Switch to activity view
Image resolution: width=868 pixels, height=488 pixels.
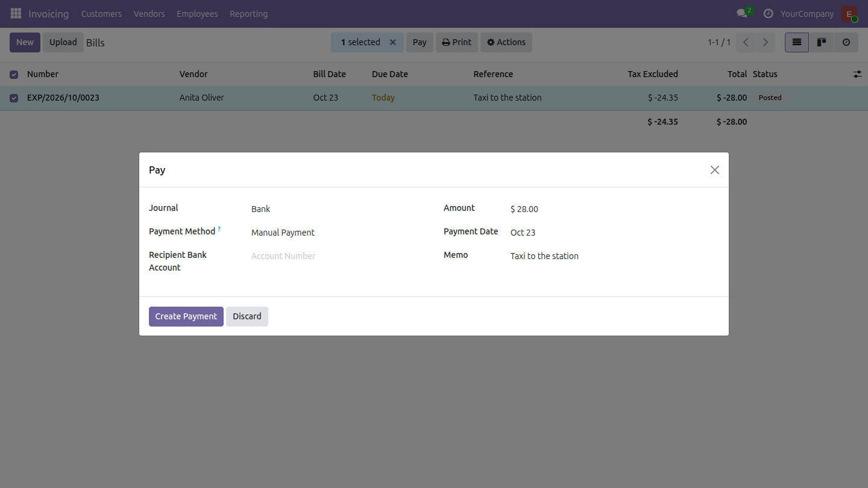[x=846, y=42]
